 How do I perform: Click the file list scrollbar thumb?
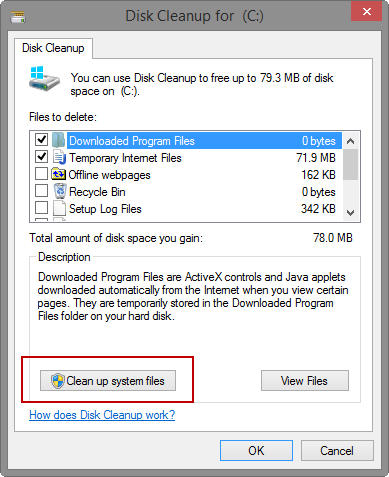click(350, 164)
